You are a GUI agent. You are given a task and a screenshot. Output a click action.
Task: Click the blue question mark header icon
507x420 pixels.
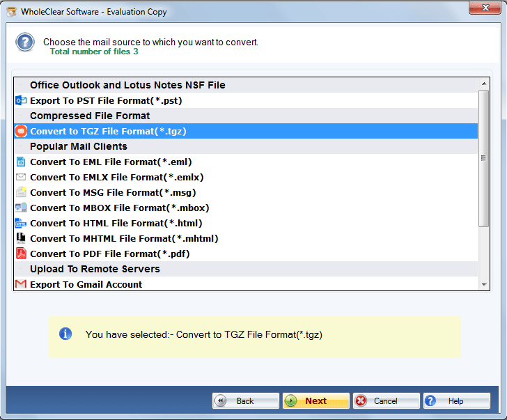click(x=25, y=42)
